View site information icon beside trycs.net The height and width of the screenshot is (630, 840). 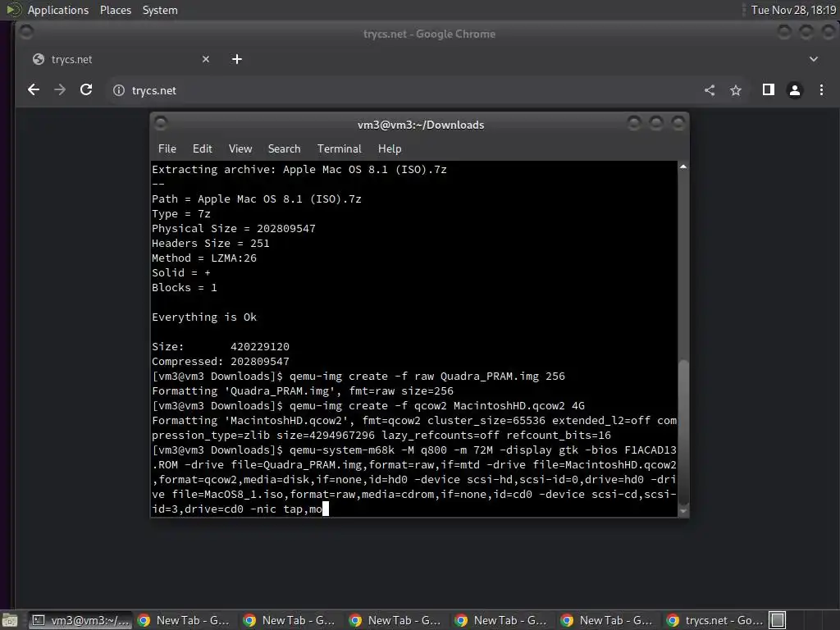pos(118,90)
